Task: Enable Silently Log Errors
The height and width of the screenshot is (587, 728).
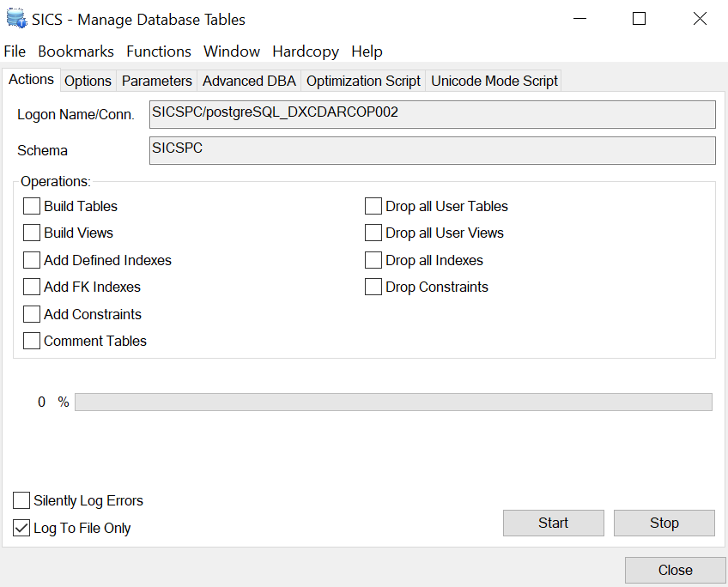Action: (21, 500)
